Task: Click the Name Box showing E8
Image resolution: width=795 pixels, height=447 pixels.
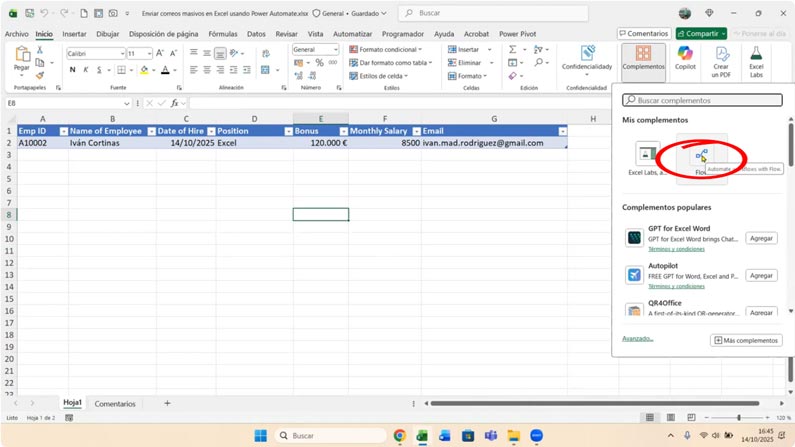Action: [67, 103]
